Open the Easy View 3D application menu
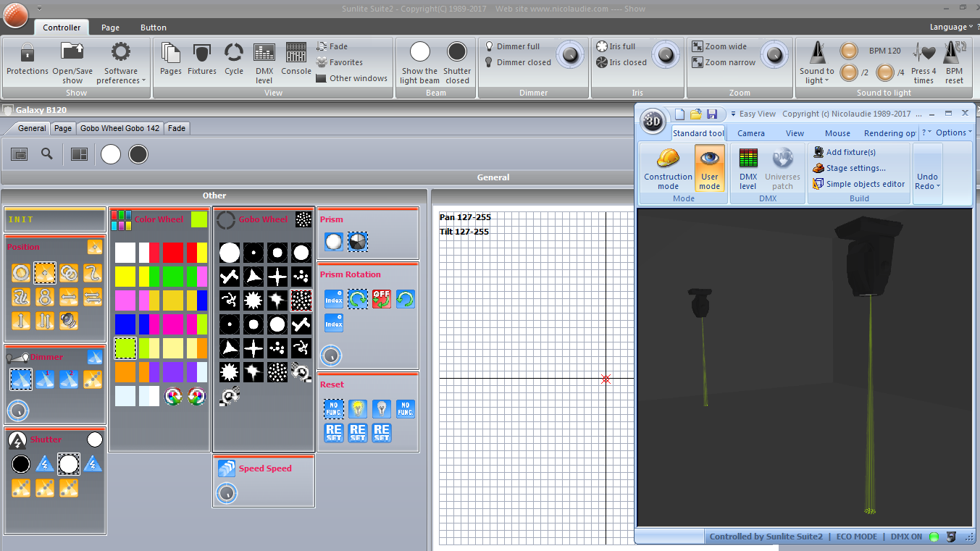 pos(653,122)
